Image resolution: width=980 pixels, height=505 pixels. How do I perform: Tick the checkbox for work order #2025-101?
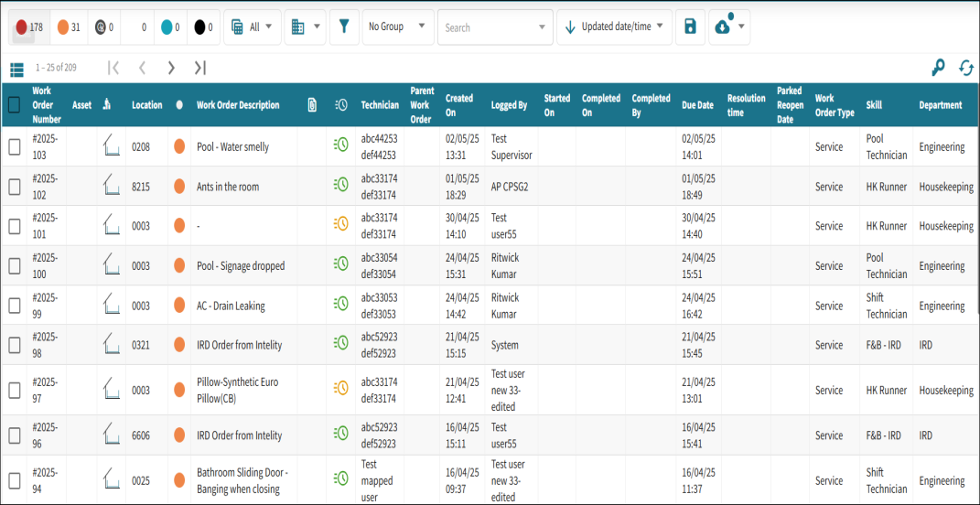pyautogui.click(x=14, y=226)
